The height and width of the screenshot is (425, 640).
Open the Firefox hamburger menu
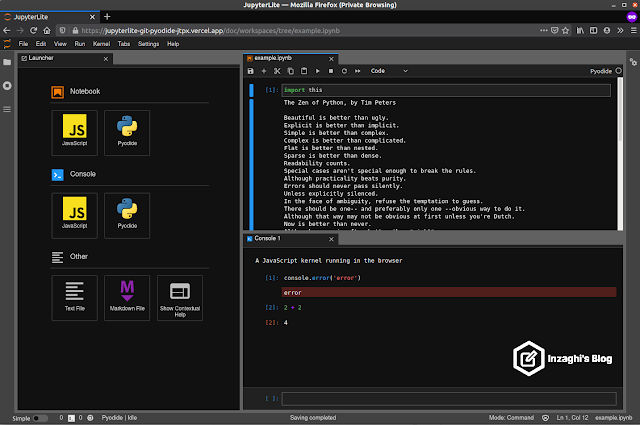(633, 30)
